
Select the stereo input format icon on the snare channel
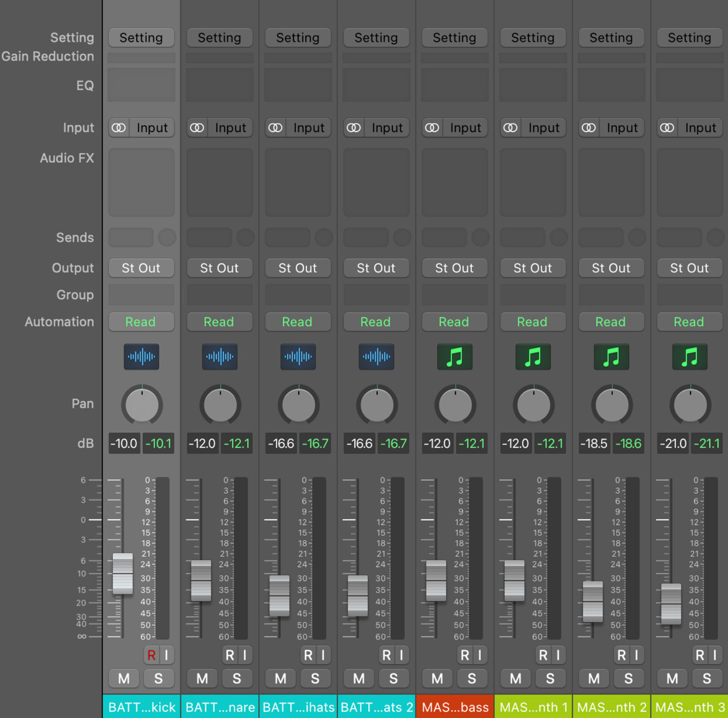coord(197,128)
